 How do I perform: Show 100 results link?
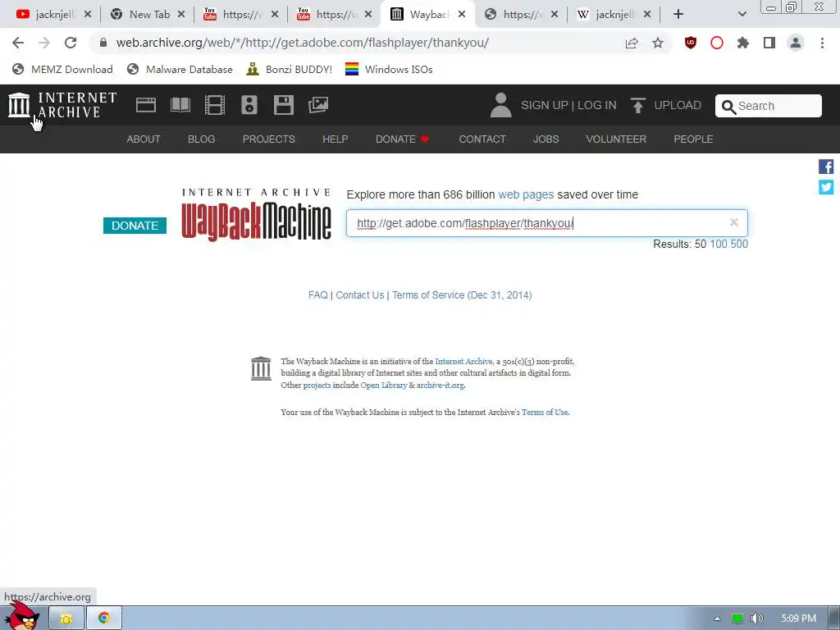[719, 244]
